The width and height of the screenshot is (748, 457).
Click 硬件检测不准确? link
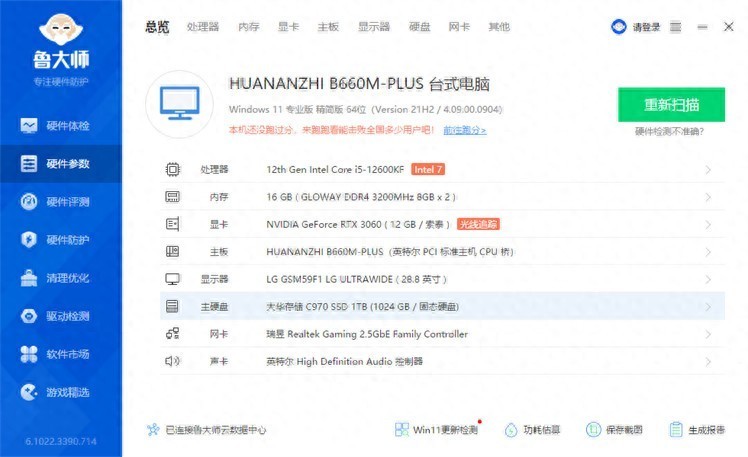click(669, 131)
